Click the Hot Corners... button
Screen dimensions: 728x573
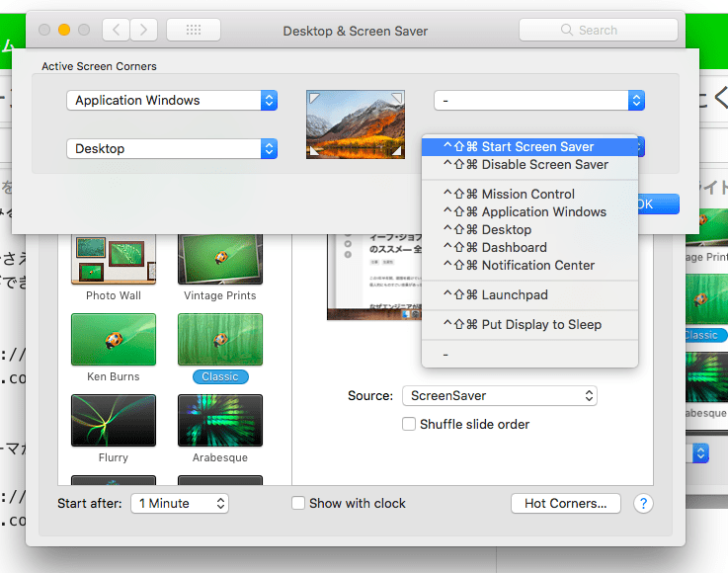coord(565,503)
